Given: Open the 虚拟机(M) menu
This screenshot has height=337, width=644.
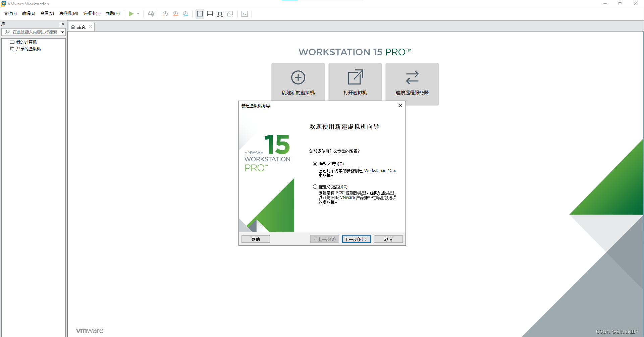Looking at the screenshot, I should pos(69,13).
